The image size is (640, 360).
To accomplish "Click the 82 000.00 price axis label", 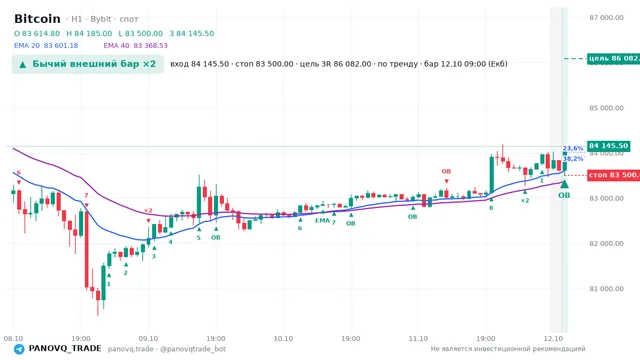I will (x=606, y=244).
